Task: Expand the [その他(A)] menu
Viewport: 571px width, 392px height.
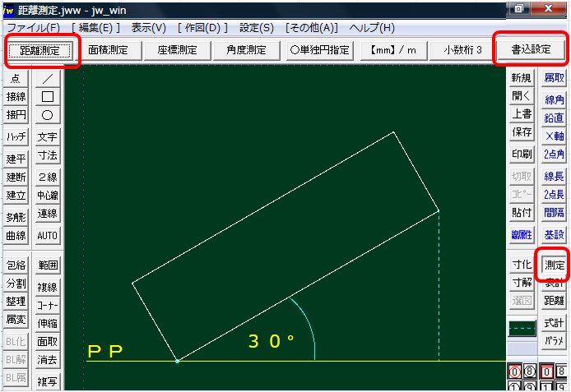Action: pos(312,27)
